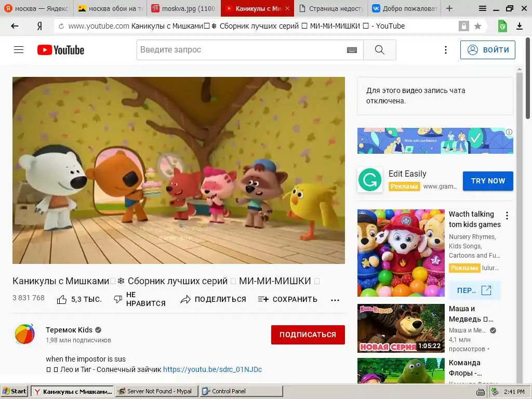
Task: Reload page with refresh icon
Action: click(61, 26)
